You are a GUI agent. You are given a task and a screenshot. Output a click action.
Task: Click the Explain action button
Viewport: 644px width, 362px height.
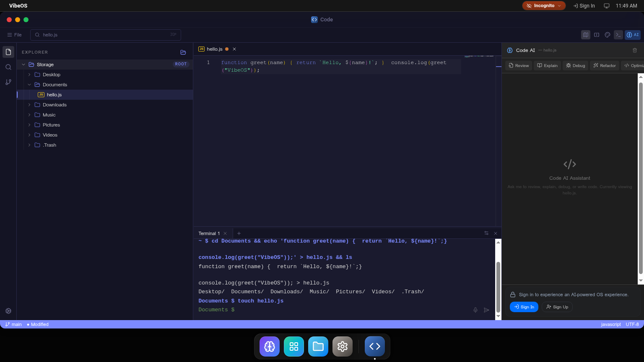click(x=547, y=66)
